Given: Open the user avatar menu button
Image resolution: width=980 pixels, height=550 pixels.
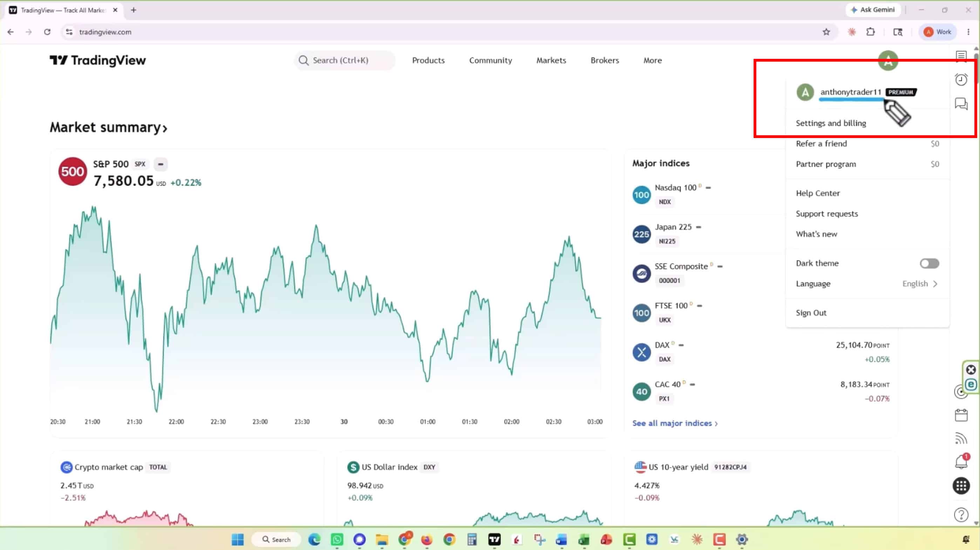Looking at the screenshot, I should click(888, 60).
